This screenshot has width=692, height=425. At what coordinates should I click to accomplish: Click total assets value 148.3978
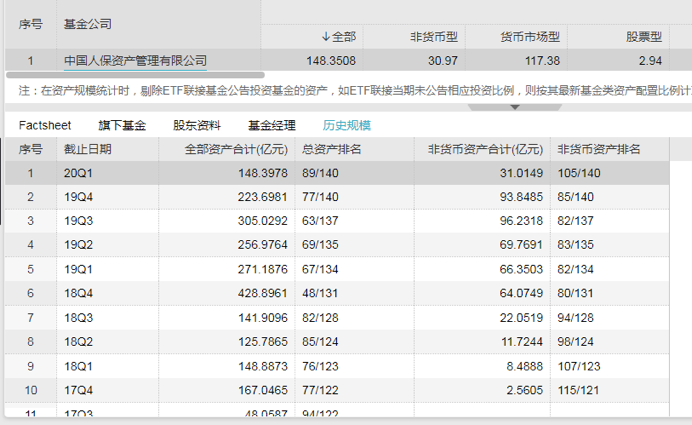263,173
